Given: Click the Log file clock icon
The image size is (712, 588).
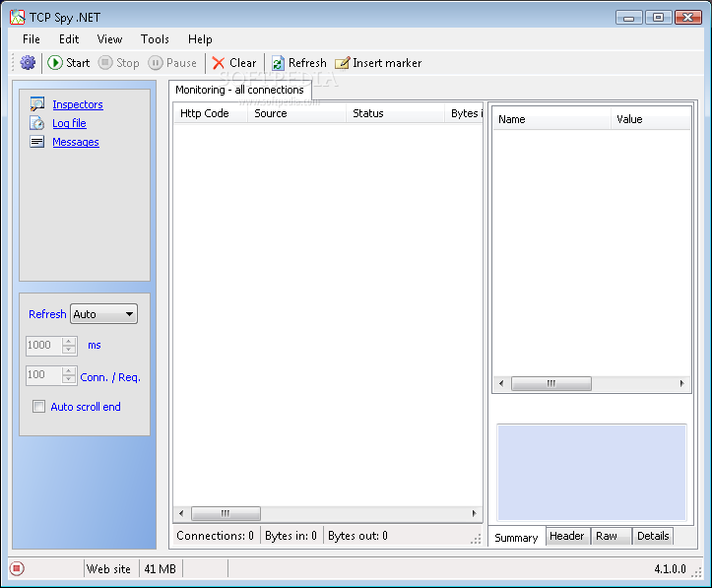Looking at the screenshot, I should (x=36, y=123).
